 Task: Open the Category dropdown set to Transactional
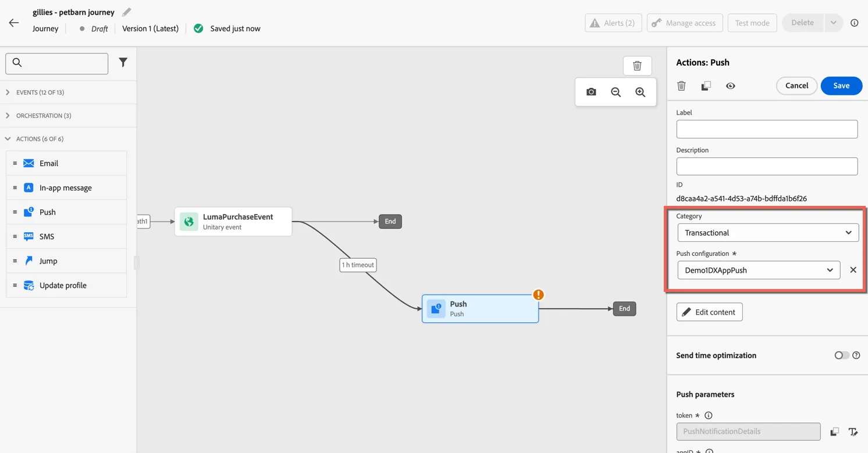pyautogui.click(x=767, y=233)
